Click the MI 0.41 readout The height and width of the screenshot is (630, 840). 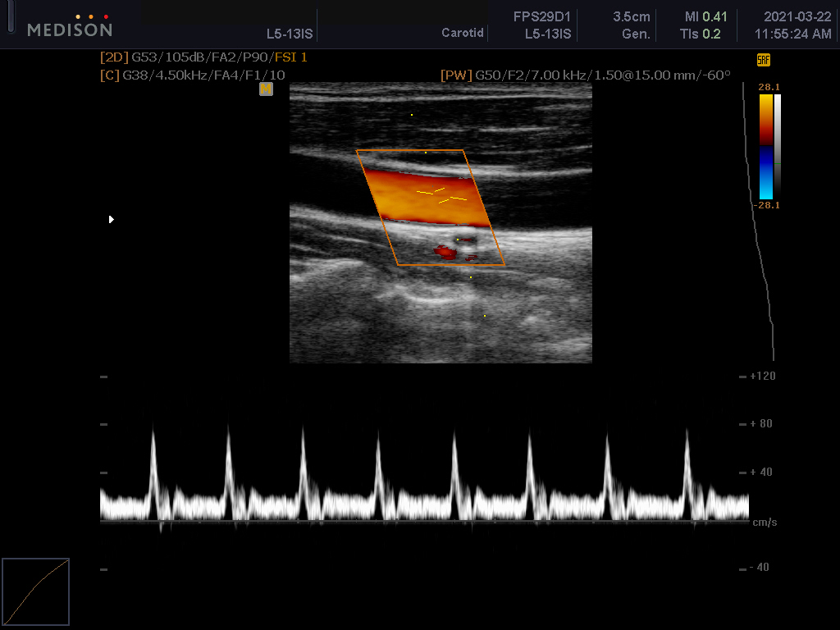tap(706, 17)
